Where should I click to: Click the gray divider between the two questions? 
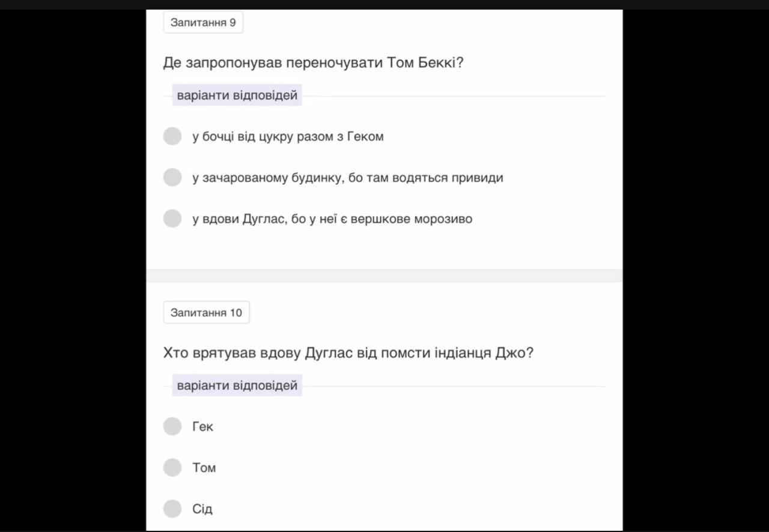click(x=384, y=276)
